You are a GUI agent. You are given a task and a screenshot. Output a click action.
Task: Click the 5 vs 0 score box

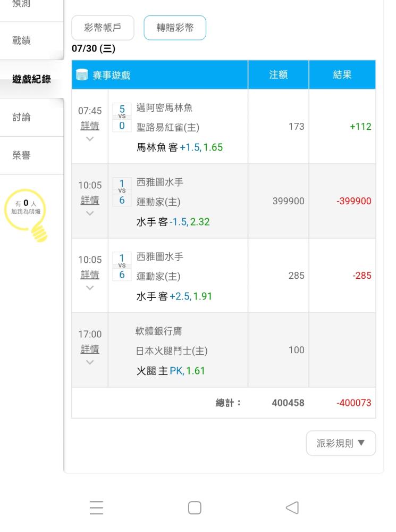pos(122,118)
